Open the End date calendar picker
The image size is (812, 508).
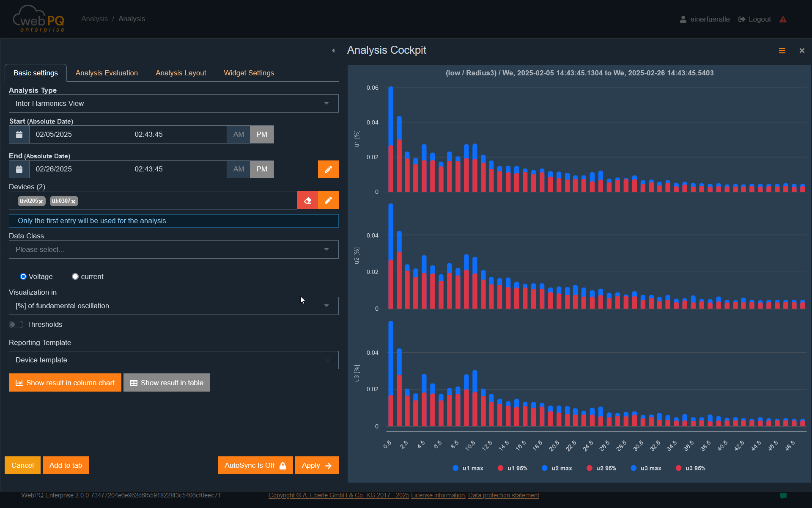pyautogui.click(x=19, y=169)
